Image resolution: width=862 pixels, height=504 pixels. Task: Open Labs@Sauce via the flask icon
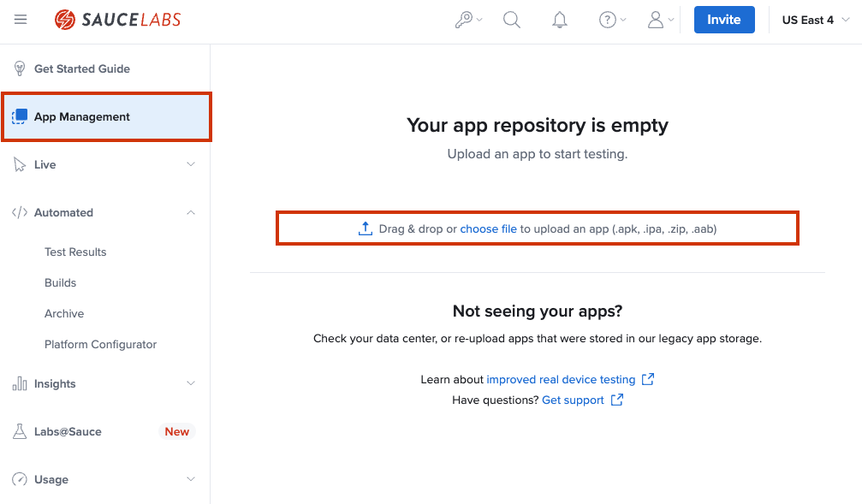click(18, 431)
